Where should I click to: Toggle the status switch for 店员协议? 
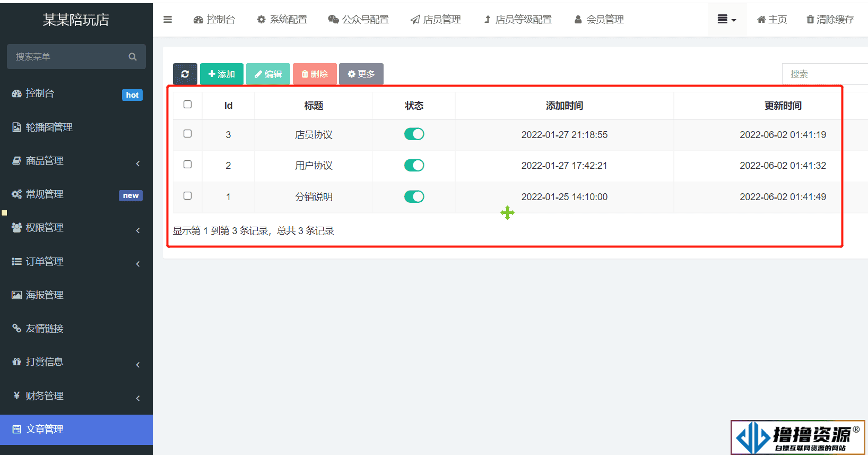coord(414,134)
